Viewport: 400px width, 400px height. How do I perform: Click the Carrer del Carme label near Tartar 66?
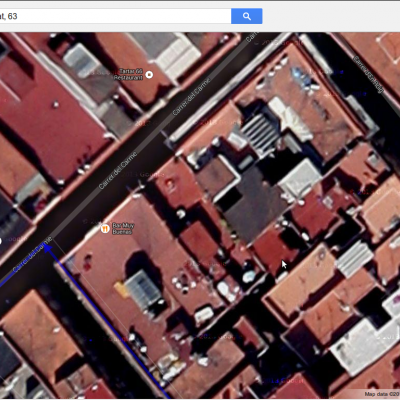pos(191,97)
